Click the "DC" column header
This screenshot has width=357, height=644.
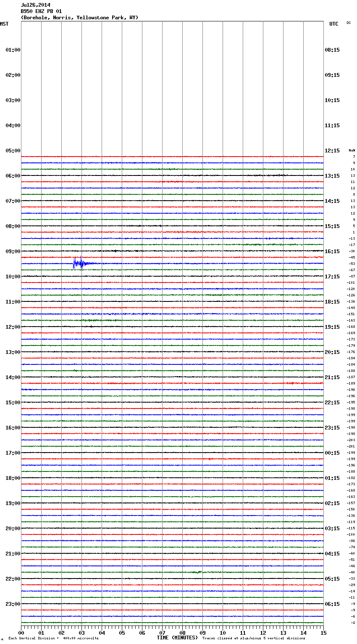pos(349,23)
